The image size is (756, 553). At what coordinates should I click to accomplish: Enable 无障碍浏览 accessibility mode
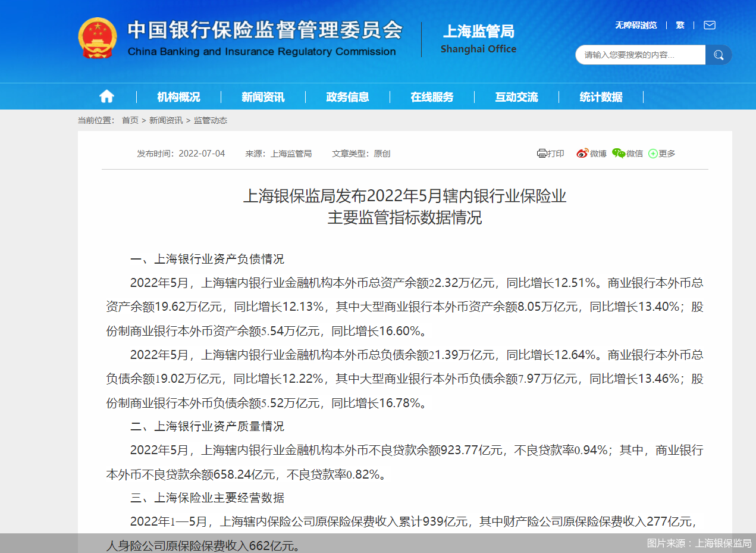pos(635,25)
